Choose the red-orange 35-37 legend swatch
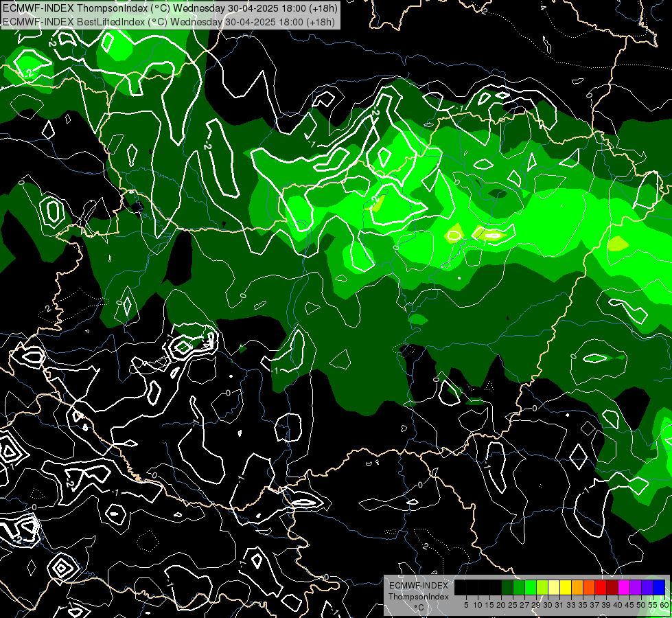The height and width of the screenshot is (618, 672). tap(589, 588)
